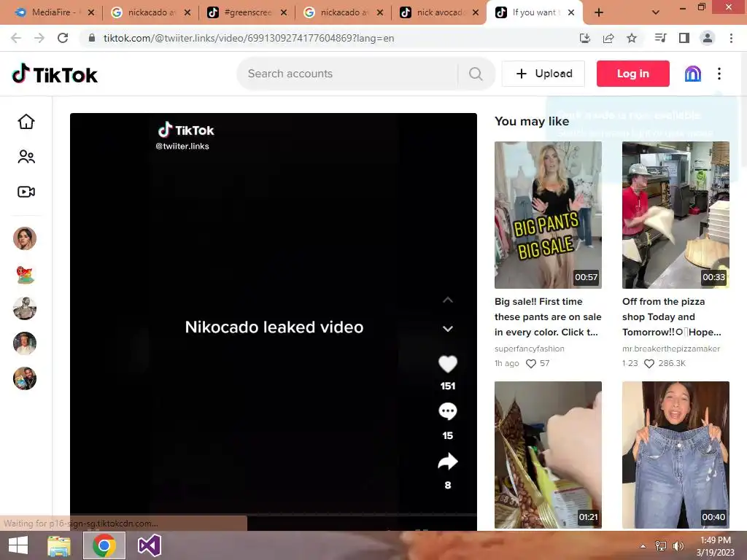Switch to nick avocado TikTok tab
The width and height of the screenshot is (747, 560).
pos(438,12)
